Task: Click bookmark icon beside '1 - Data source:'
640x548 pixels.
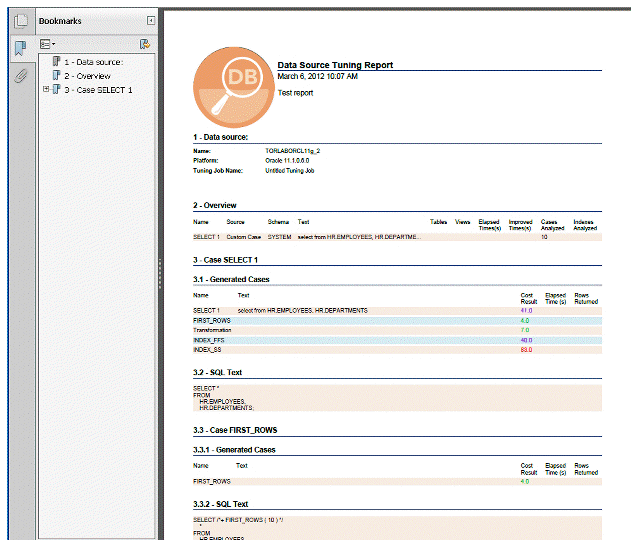Action: point(56,61)
